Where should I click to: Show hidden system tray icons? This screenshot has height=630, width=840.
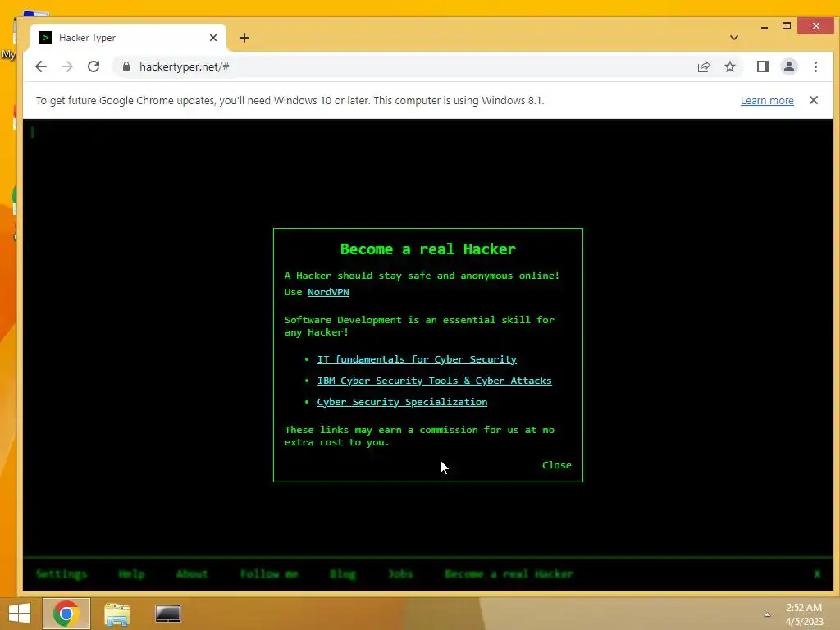point(767,614)
